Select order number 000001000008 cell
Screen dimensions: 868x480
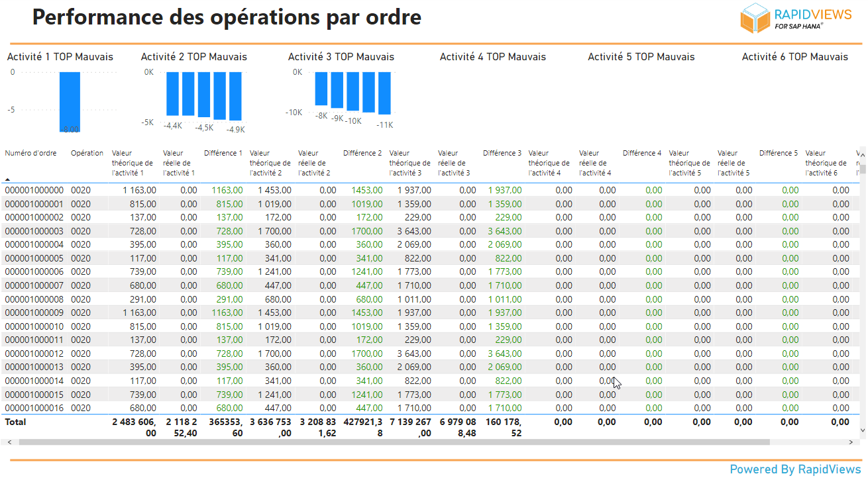click(34, 299)
